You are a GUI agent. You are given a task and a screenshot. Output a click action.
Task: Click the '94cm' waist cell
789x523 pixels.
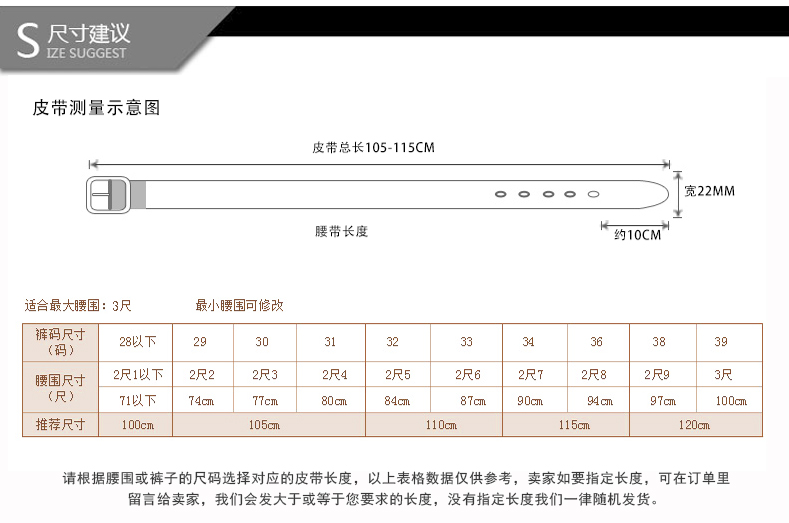(x=600, y=401)
